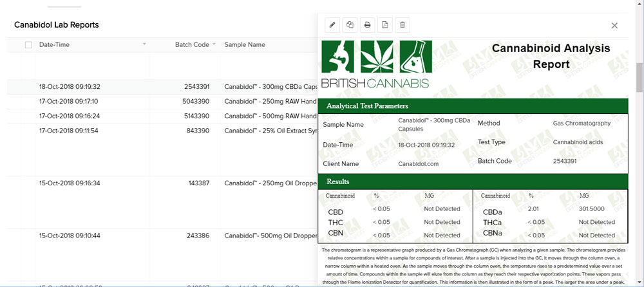This screenshot has height=287, width=644.
Task: Click the Date-Time column header label
Action: pos(54,44)
